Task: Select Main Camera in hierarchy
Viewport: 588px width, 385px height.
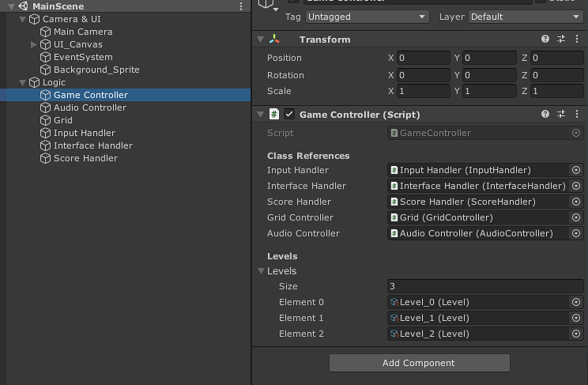Action: (x=83, y=32)
